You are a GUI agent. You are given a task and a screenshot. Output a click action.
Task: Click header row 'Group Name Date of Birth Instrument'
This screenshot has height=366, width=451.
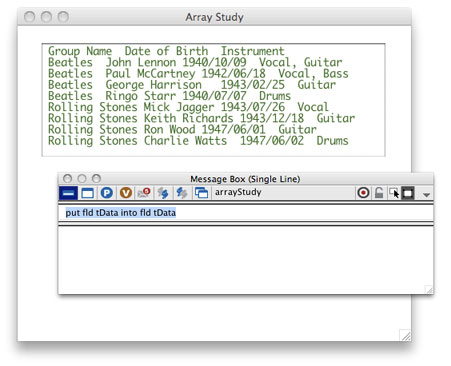pos(166,51)
